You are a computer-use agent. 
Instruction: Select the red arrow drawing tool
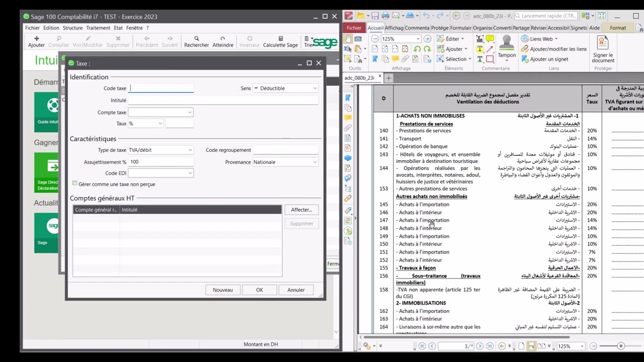point(490,49)
